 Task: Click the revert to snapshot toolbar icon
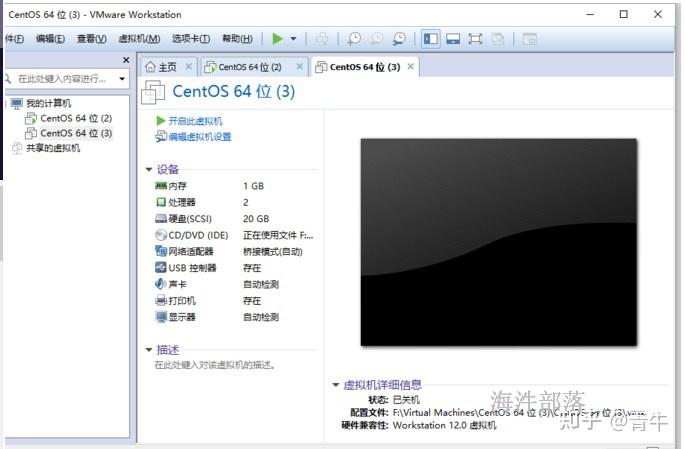point(377,39)
